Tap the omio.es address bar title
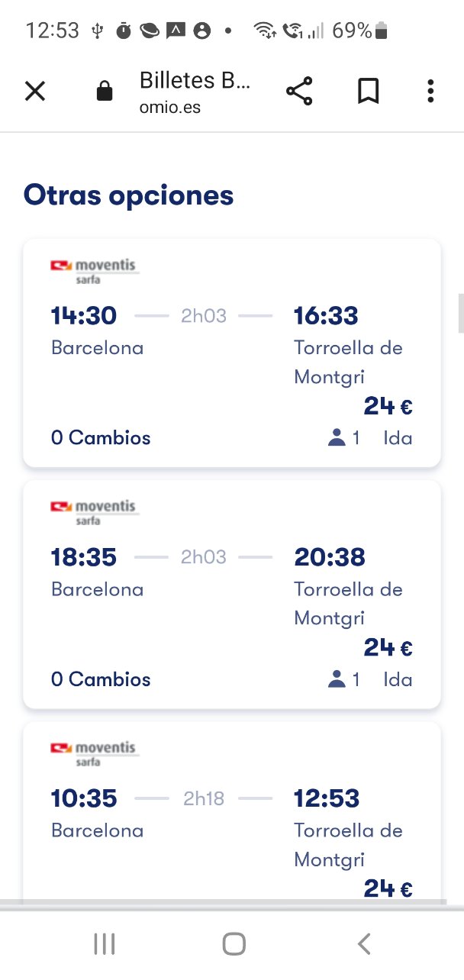This screenshot has width=464, height=980. [x=195, y=92]
